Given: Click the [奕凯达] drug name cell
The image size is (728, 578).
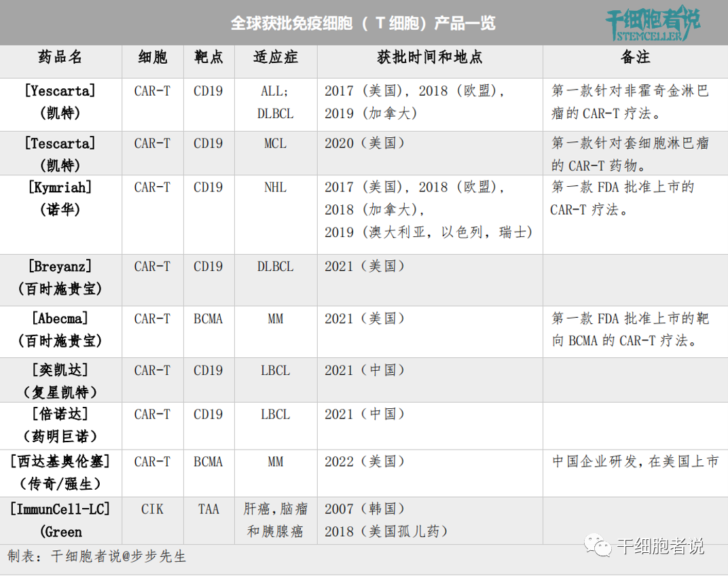Looking at the screenshot, I should coord(60,381).
